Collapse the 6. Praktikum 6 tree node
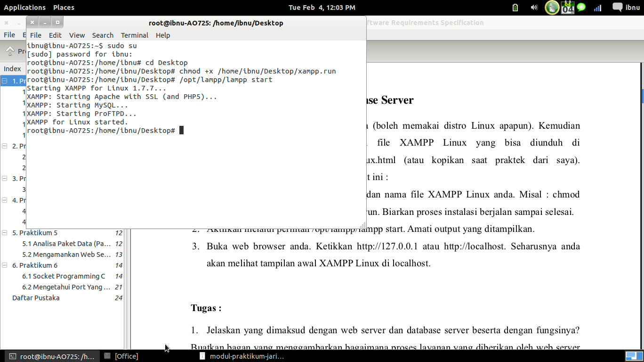644x362 pixels. (4, 265)
